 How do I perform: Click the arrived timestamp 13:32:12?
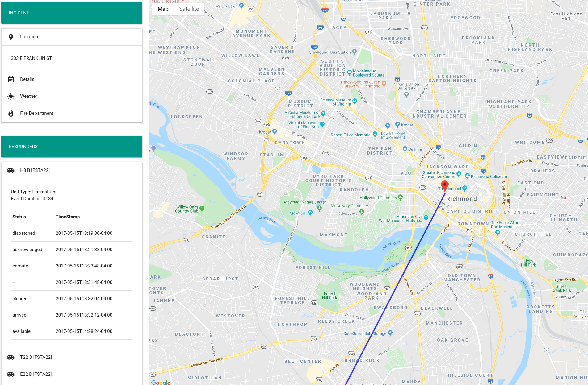(x=84, y=315)
